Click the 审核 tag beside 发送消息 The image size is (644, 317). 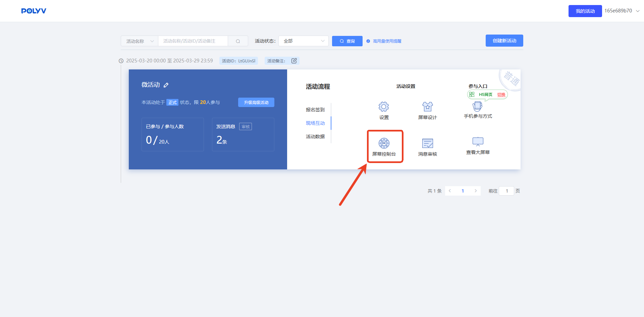246,126
